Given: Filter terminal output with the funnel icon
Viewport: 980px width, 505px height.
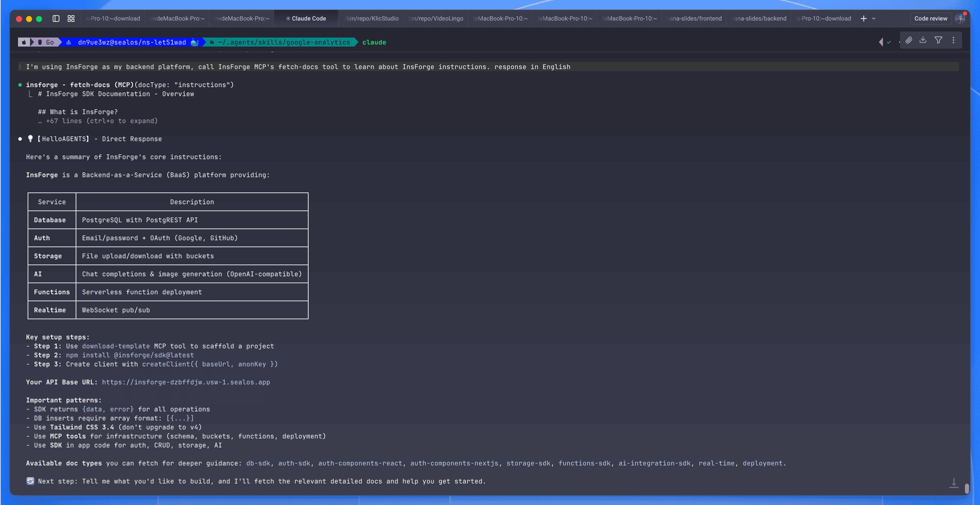Looking at the screenshot, I should 938,40.
